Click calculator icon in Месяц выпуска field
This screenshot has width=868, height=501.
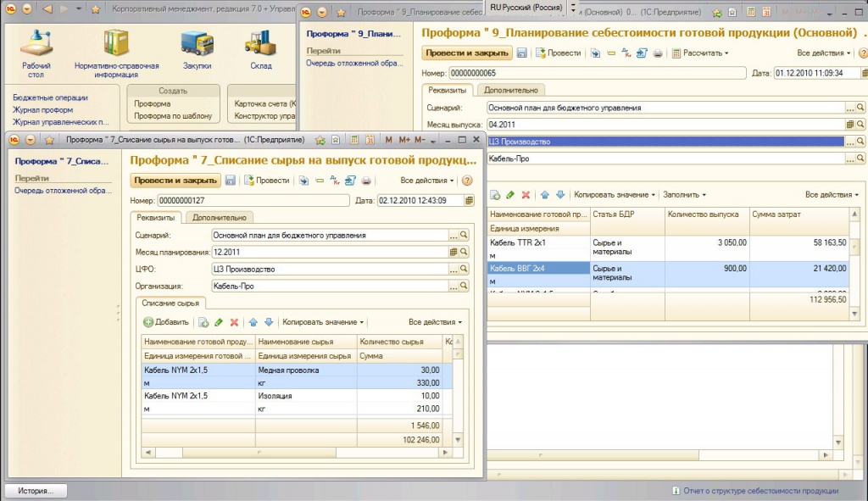(x=850, y=125)
